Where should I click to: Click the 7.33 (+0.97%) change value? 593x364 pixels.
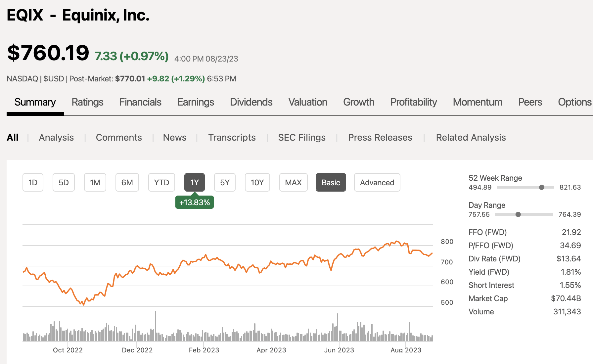coord(132,56)
